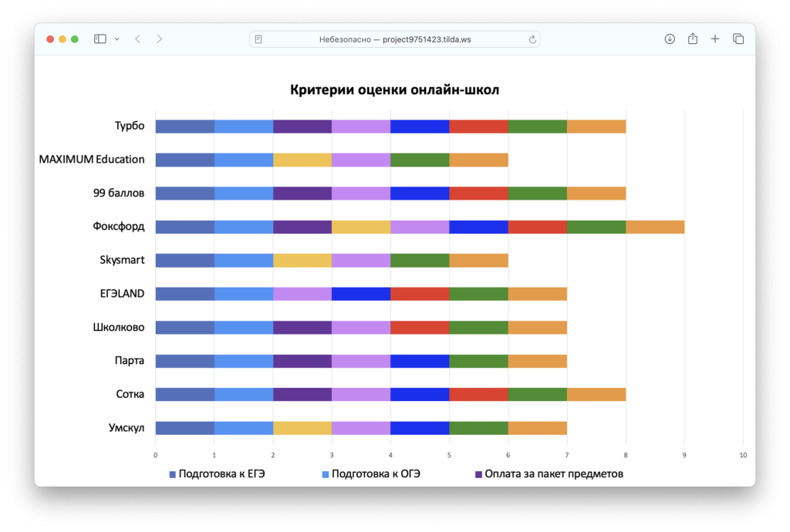Click the chart title Критерии оценки онлайн-школ

pyautogui.click(x=394, y=89)
